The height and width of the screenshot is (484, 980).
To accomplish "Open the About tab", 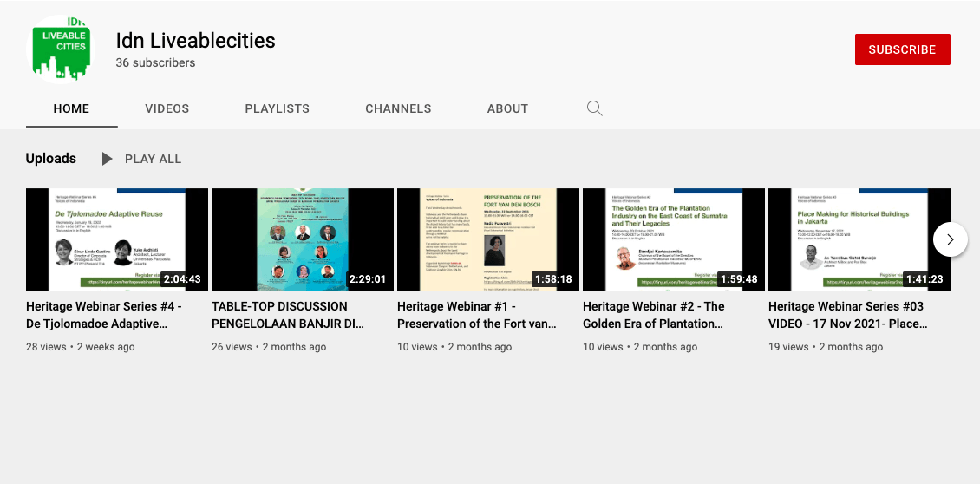I will (507, 108).
